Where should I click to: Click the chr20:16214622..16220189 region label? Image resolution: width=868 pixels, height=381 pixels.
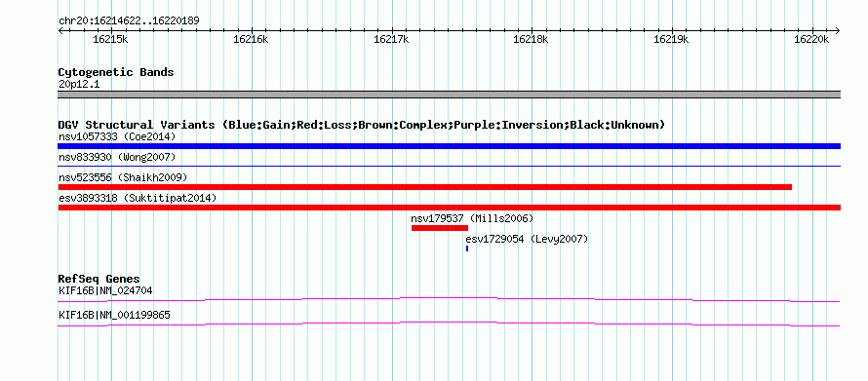(x=129, y=21)
